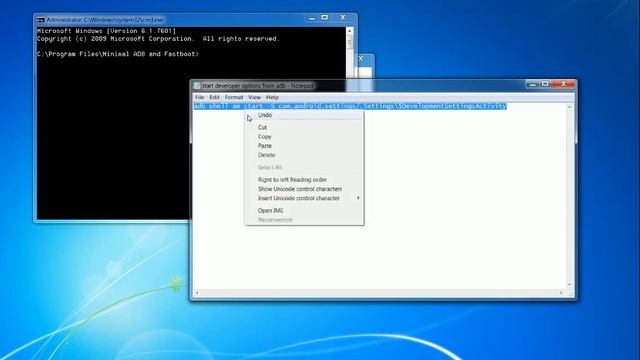Click Notepad vertical scrollbar down arrow
The image size is (640, 360).
[x=569, y=284]
